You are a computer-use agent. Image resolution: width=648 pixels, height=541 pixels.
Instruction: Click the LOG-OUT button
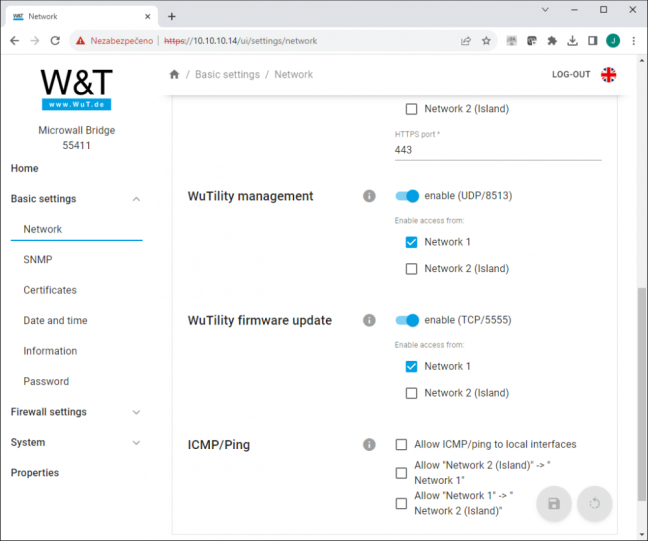click(x=571, y=75)
